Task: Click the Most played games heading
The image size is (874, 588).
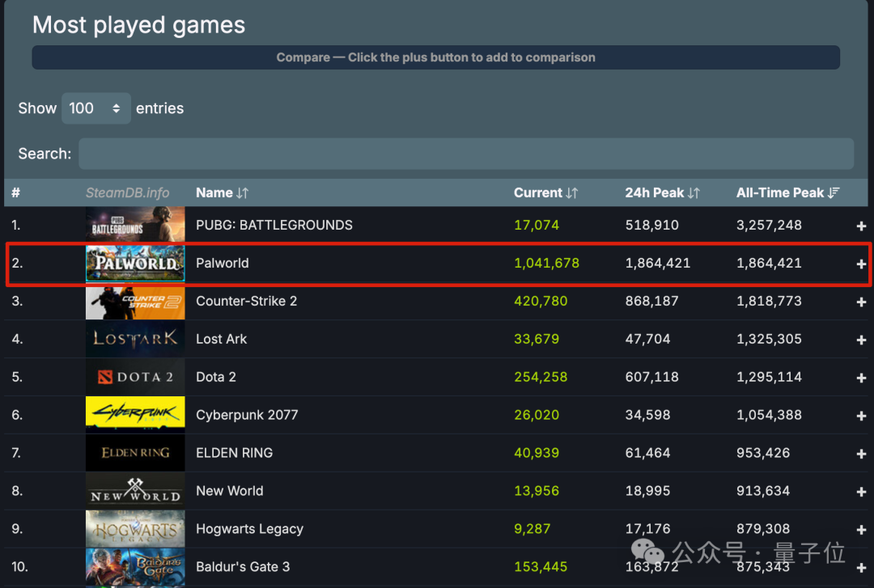Action: point(139,25)
